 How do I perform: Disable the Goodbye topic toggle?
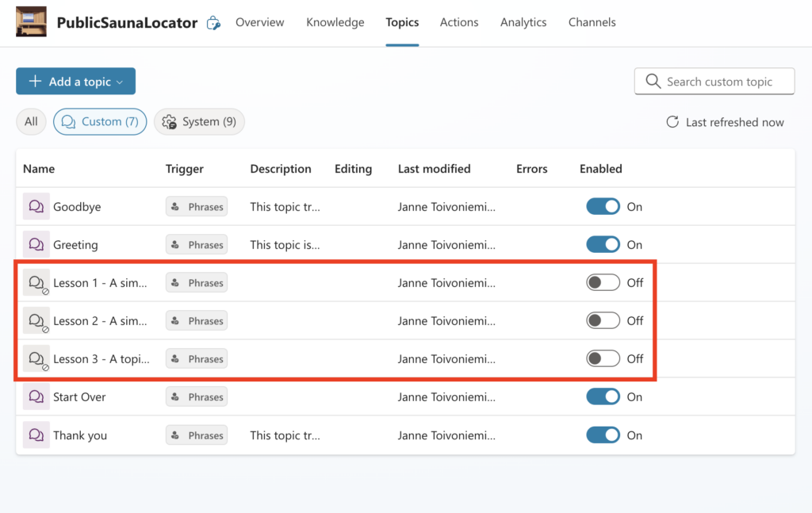[603, 207]
